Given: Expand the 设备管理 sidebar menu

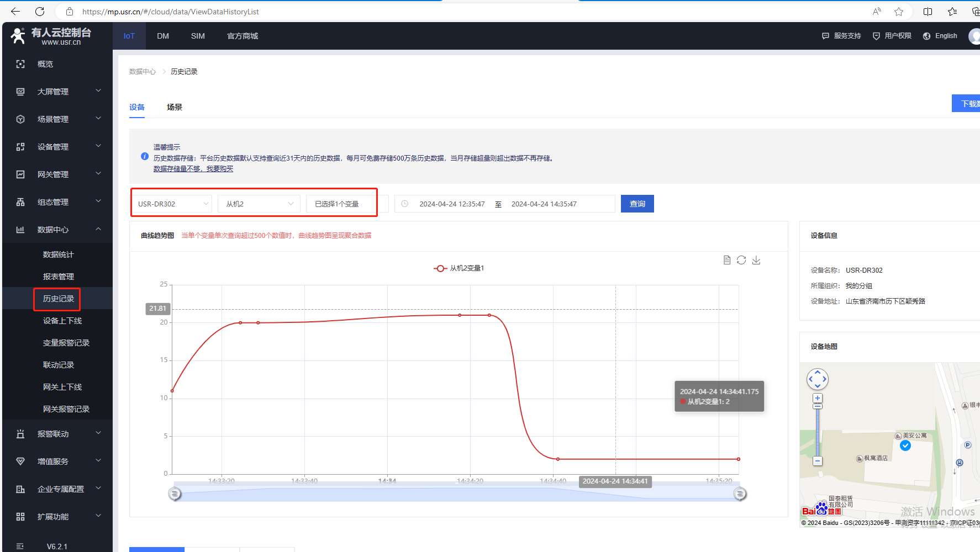Looking at the screenshot, I should point(57,147).
